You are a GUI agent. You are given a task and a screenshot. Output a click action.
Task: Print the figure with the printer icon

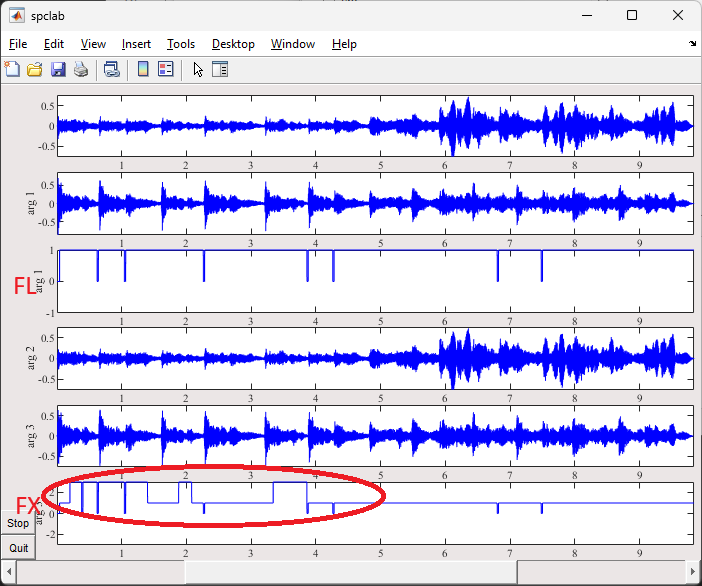[81, 69]
